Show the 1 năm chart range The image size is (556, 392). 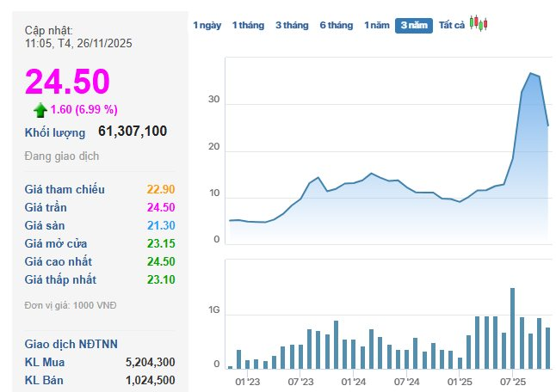point(376,26)
